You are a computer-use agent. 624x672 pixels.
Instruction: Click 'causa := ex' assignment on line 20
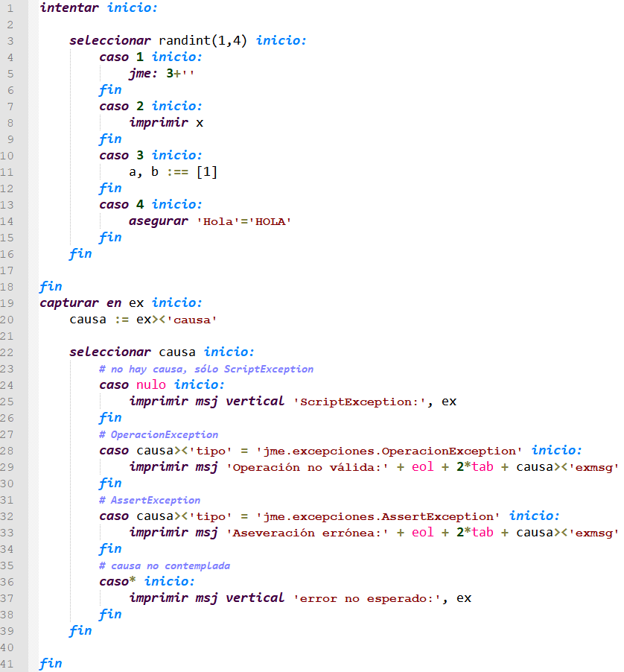coord(110,320)
